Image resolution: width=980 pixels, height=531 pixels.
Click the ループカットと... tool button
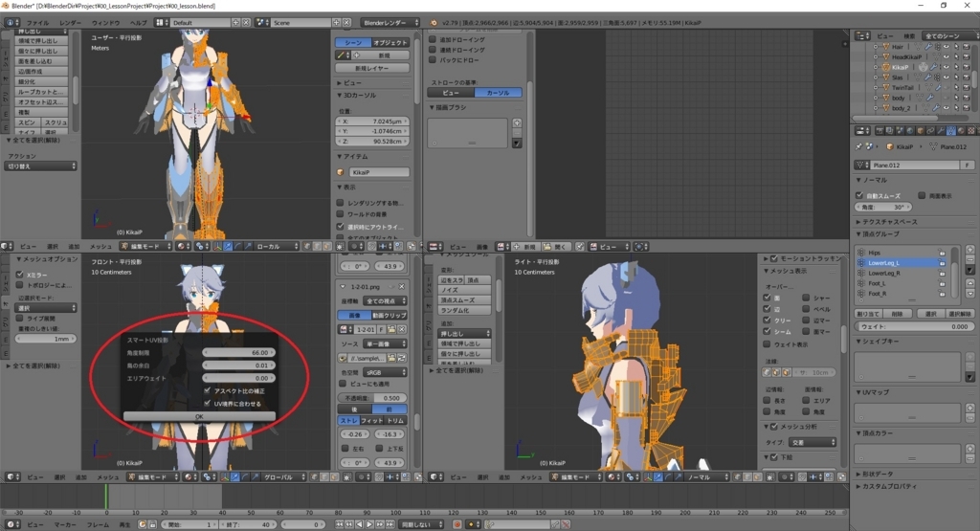point(41,92)
